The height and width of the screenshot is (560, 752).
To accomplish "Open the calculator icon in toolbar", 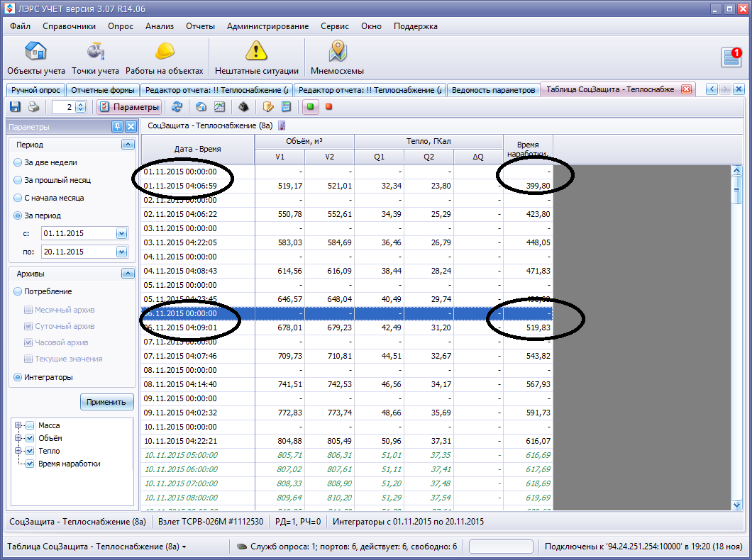I will (x=287, y=107).
